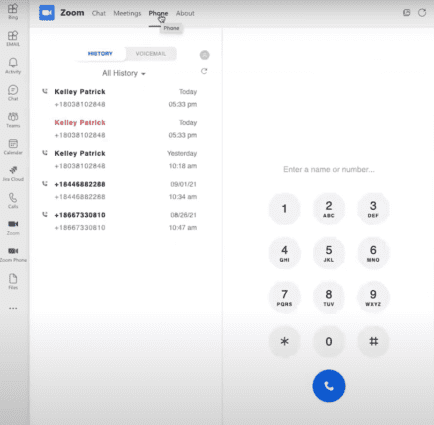Dial digit 8 TUV on keypad
Viewport: 434px width, 425px height.
[329, 298]
